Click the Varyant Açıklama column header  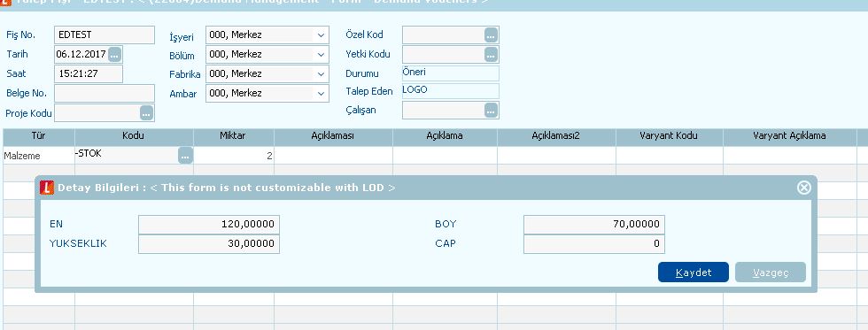pos(790,136)
